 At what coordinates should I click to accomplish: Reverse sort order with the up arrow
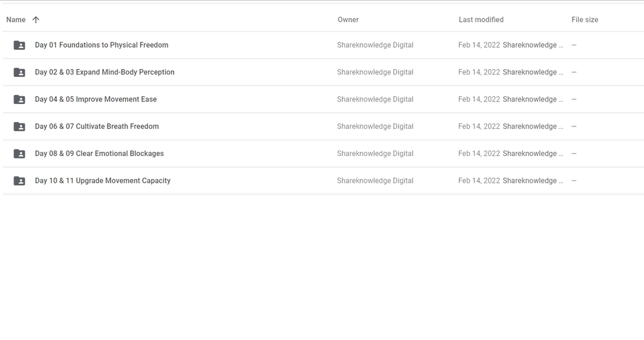36,20
